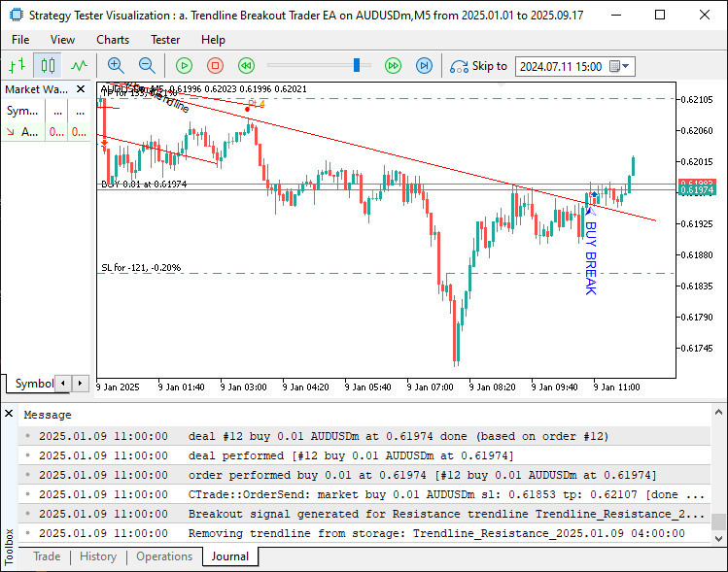Screen dimensions: 728x572
Task: Click the journal scrollbar up arrow
Action: (x=718, y=412)
